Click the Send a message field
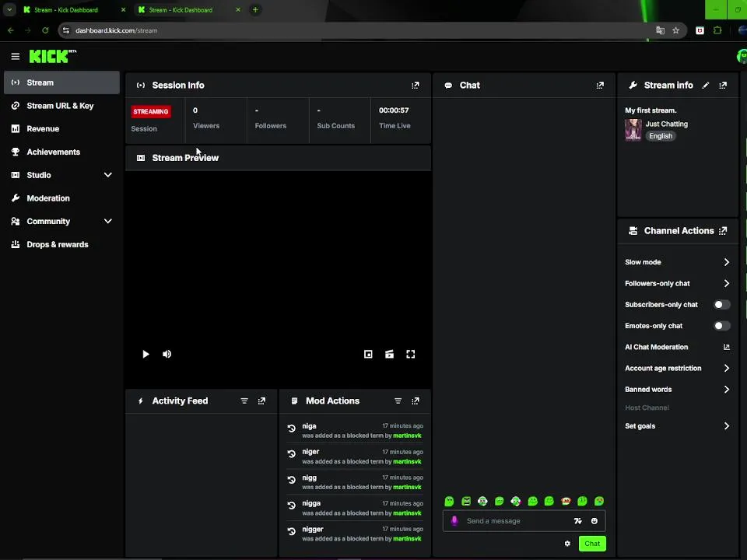Viewport: 747px width, 560px height. tap(517, 521)
